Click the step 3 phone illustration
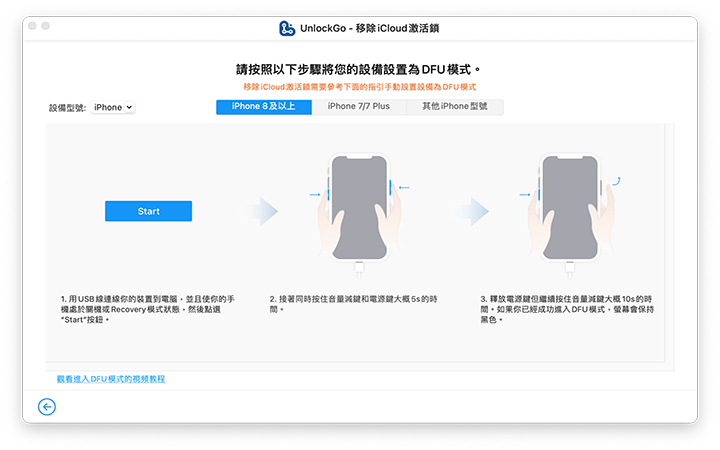The height and width of the screenshot is (450, 720). (570, 215)
